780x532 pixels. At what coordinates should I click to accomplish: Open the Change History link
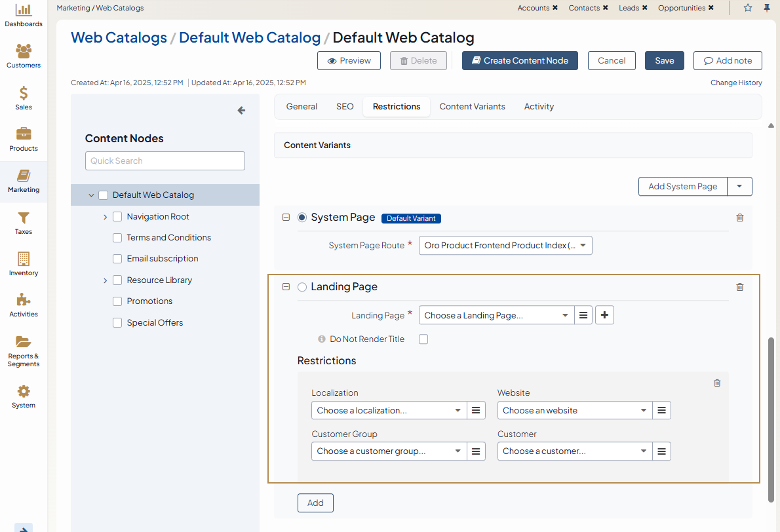736,83
